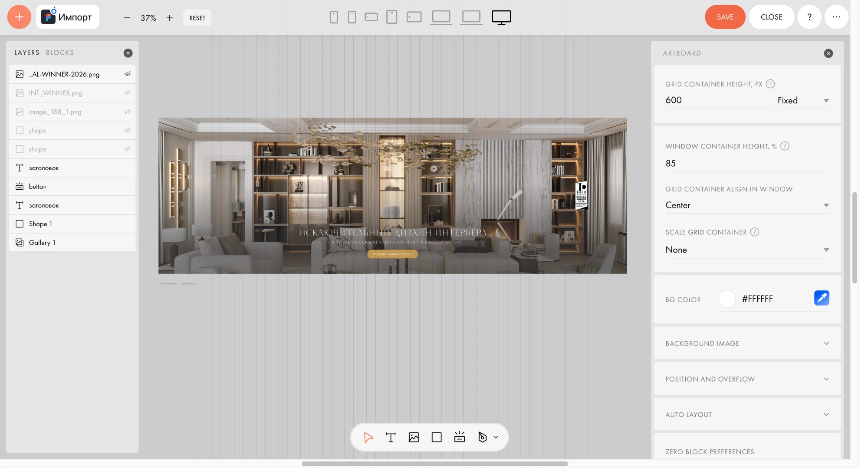Toggle visibility of image_188_1.png layer
This screenshot has height=468, width=868.
pos(127,112)
